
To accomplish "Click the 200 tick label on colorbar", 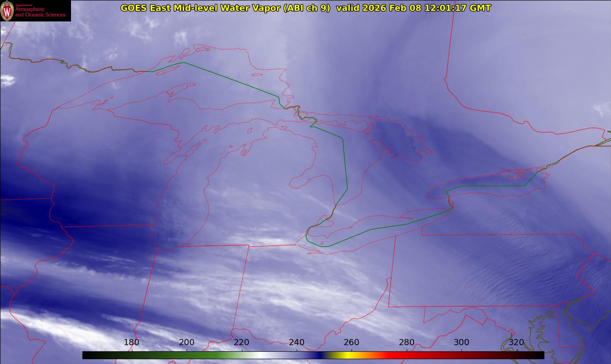I will pos(187,342).
